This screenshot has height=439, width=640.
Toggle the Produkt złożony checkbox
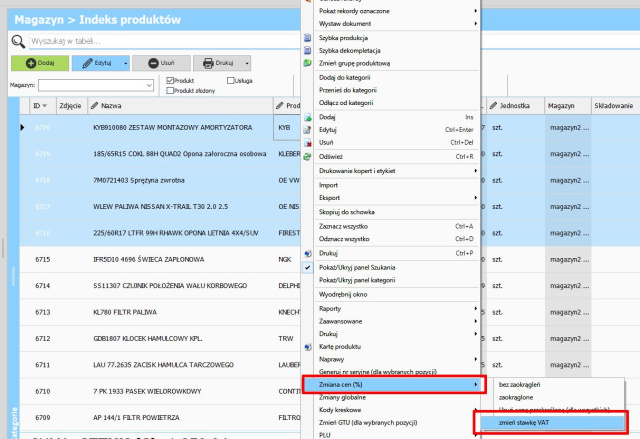(170, 91)
